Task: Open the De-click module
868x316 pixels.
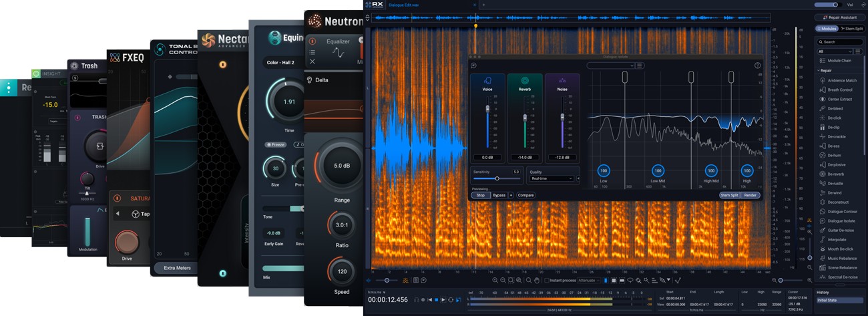Action: click(x=836, y=118)
